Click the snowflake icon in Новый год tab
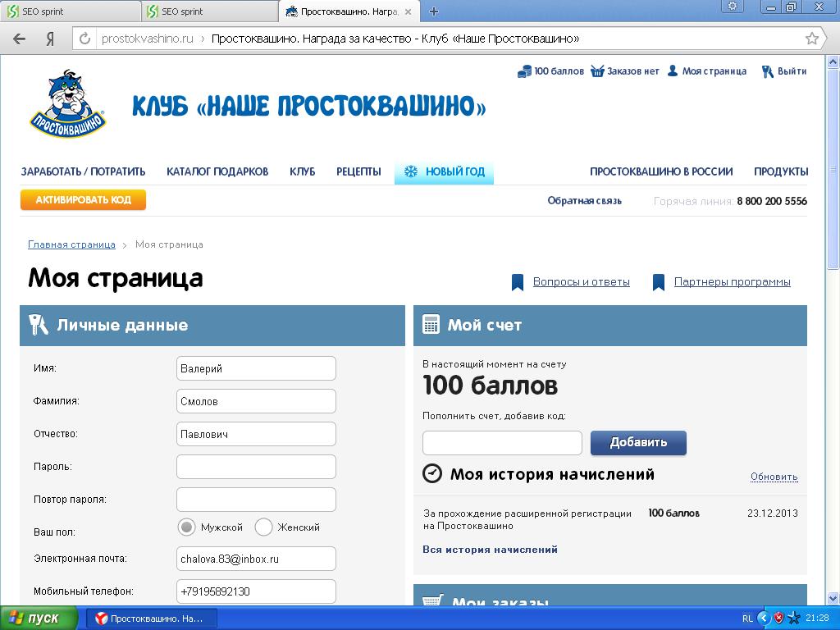Image resolution: width=840 pixels, height=630 pixels. (x=410, y=171)
